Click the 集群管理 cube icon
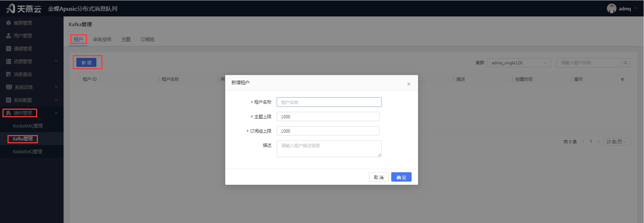 pos(9,23)
